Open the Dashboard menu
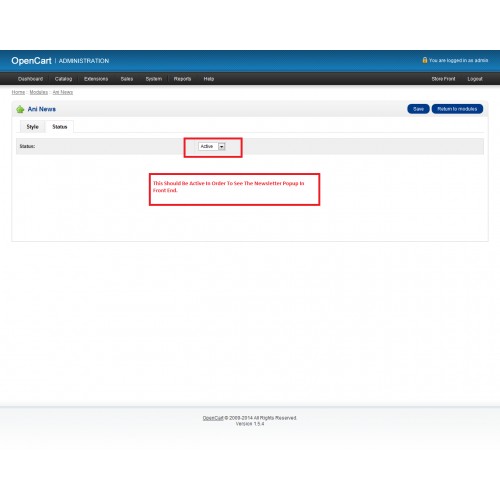 coord(30,79)
